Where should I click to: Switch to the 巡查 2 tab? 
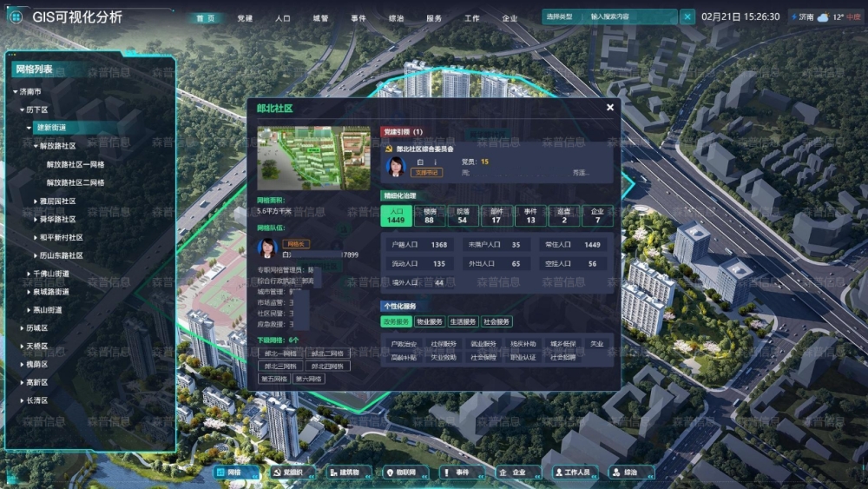tap(563, 215)
